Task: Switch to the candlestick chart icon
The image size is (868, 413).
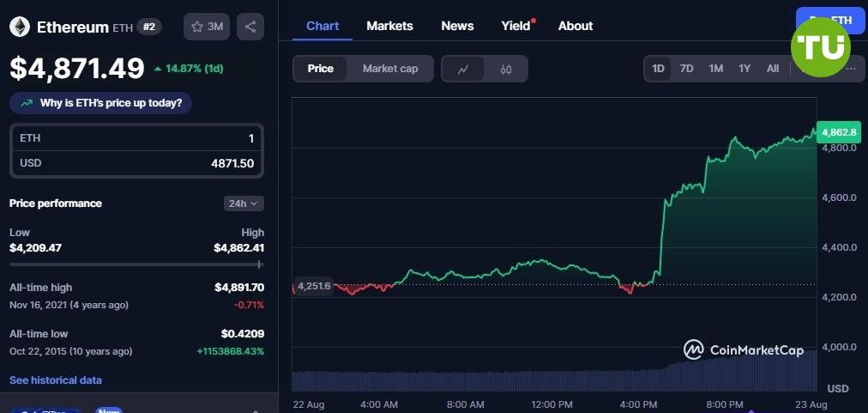Action: point(505,70)
